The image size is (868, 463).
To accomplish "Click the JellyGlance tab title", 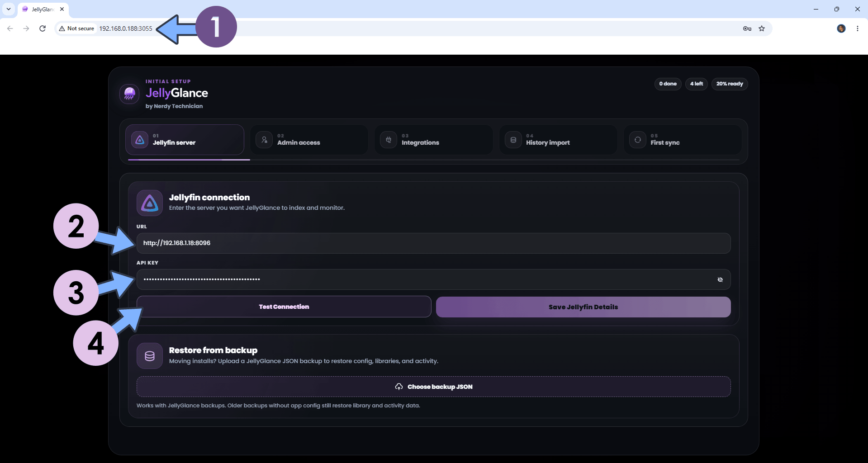I will [43, 9].
